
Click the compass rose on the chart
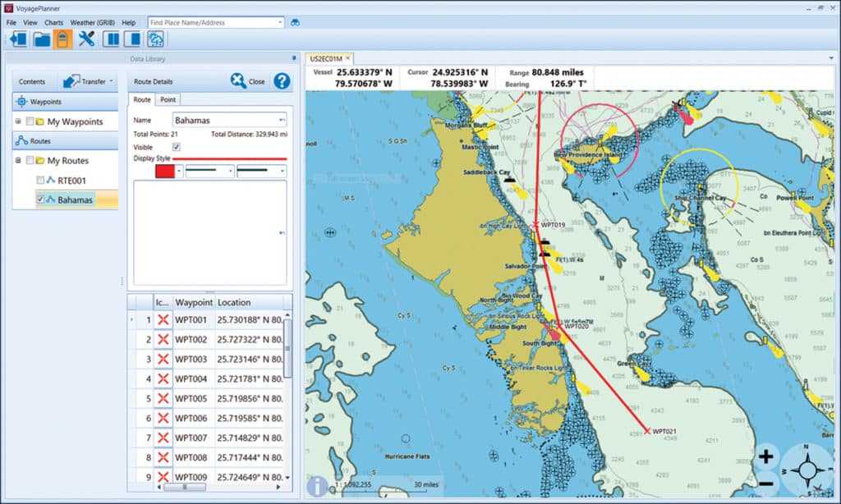click(807, 470)
